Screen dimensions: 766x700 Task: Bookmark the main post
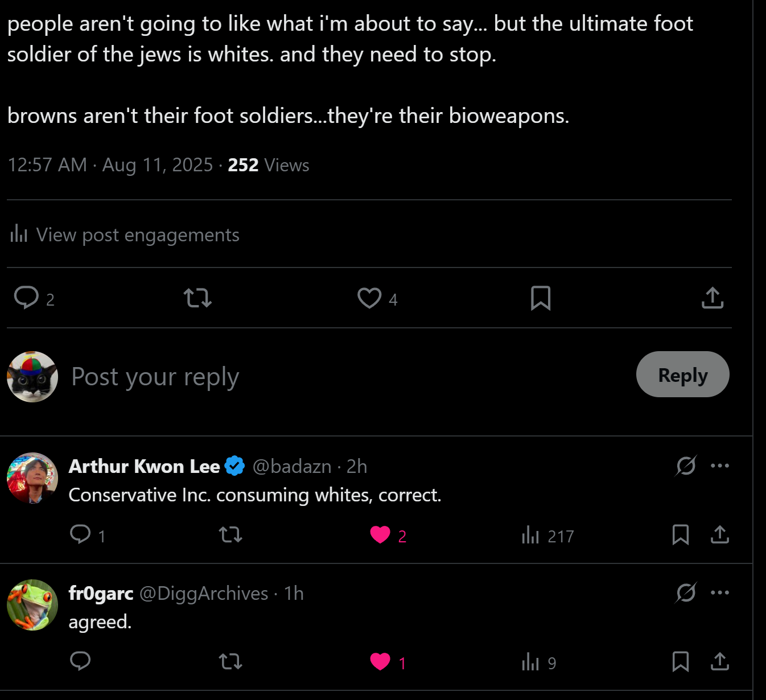(x=540, y=298)
